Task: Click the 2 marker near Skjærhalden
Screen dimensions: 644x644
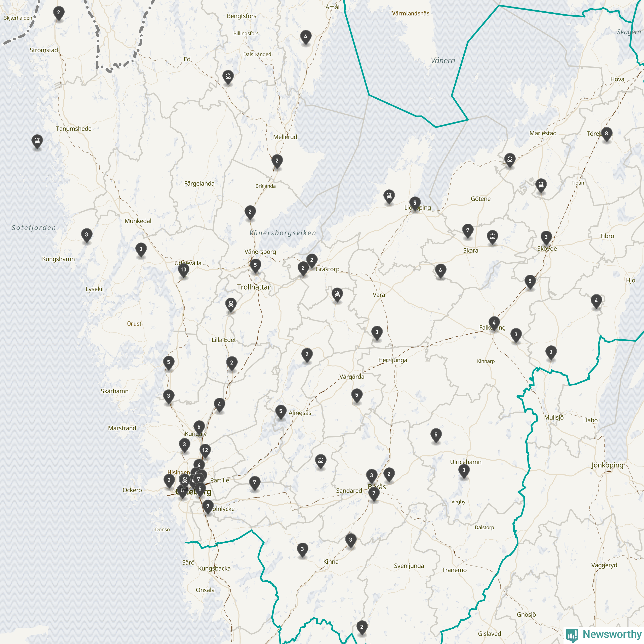Action: point(59,13)
